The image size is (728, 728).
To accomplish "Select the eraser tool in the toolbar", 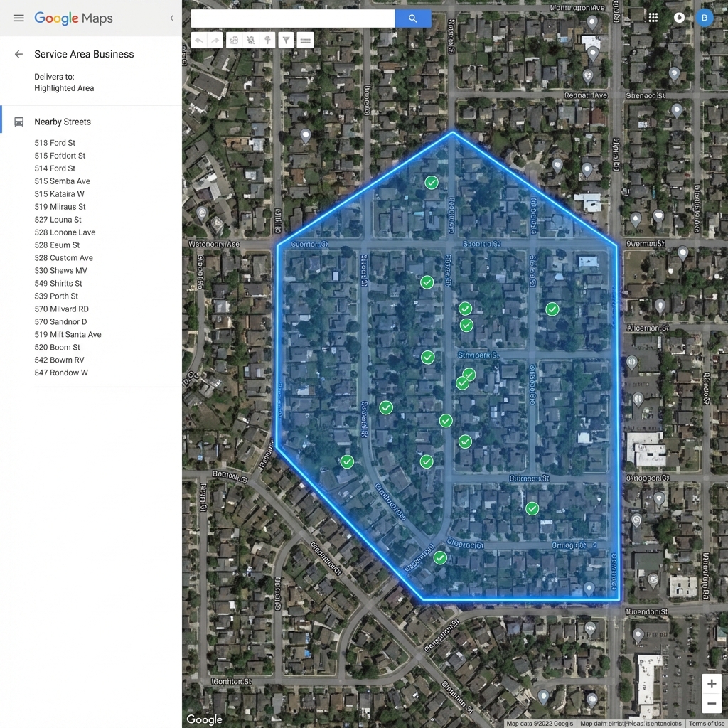I will pos(250,40).
